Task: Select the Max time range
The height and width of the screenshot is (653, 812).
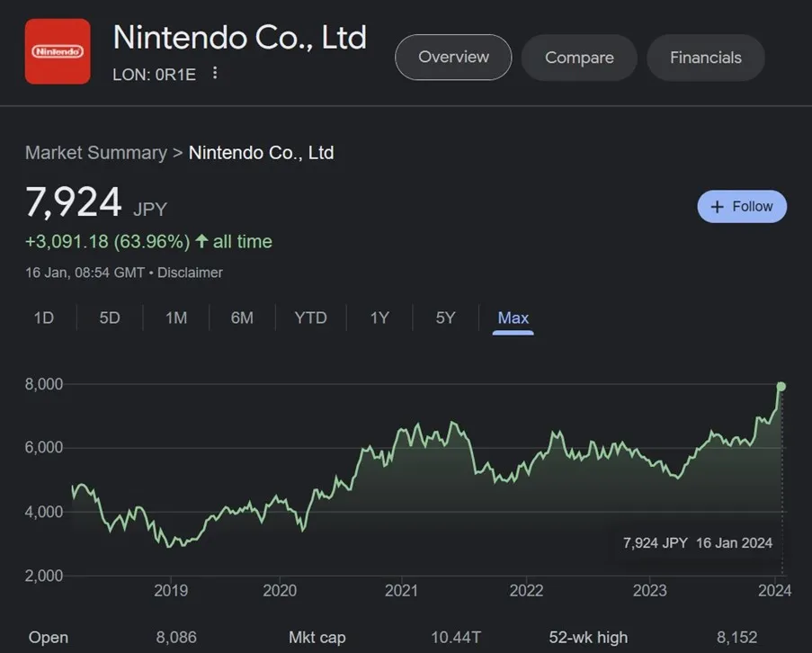Action: click(513, 318)
